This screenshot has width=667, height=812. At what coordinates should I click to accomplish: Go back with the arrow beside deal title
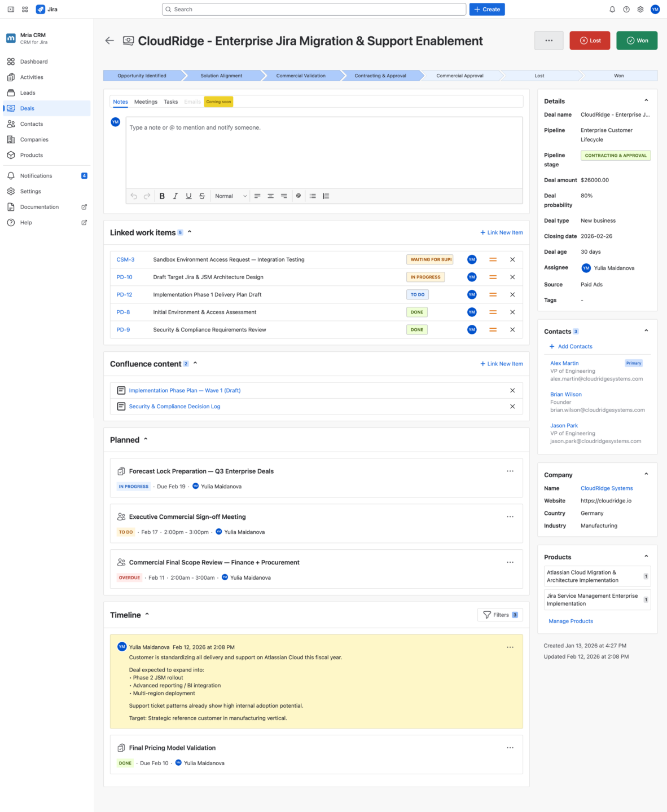point(109,41)
